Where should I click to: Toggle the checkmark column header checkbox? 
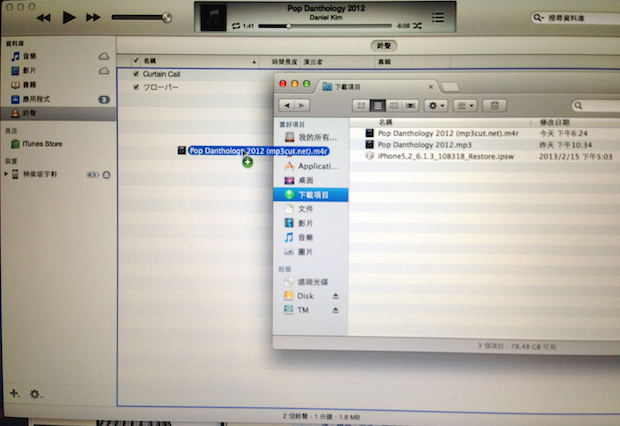pyautogui.click(x=136, y=61)
